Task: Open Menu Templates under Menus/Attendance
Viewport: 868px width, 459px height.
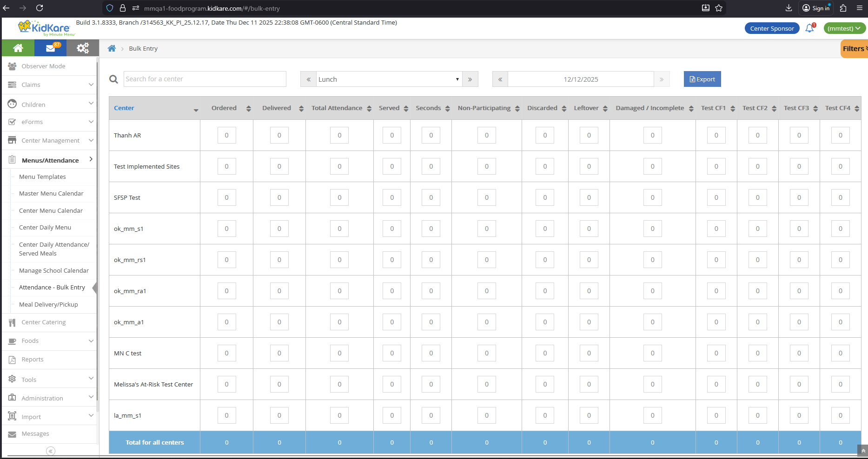Action: 42,177
